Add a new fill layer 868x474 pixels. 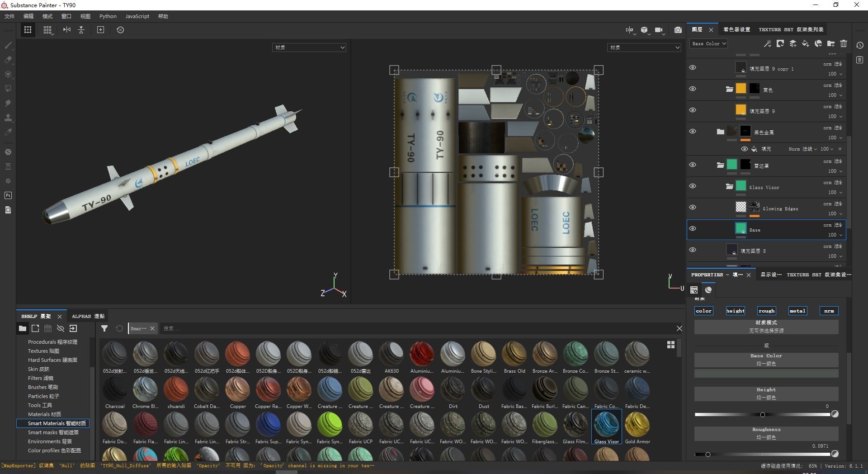tap(806, 43)
